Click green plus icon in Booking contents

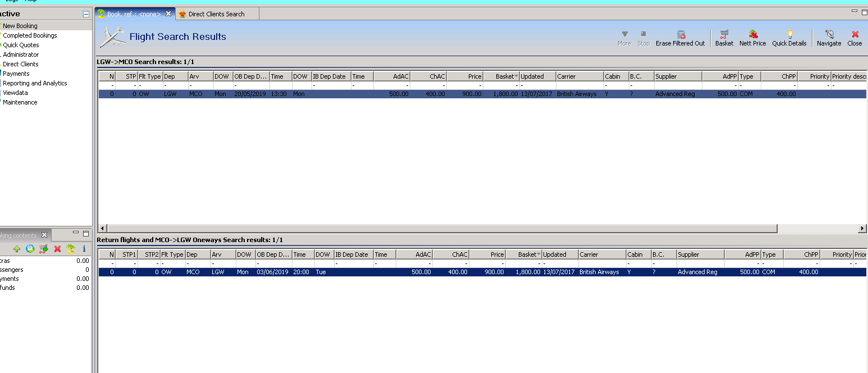pos(17,248)
